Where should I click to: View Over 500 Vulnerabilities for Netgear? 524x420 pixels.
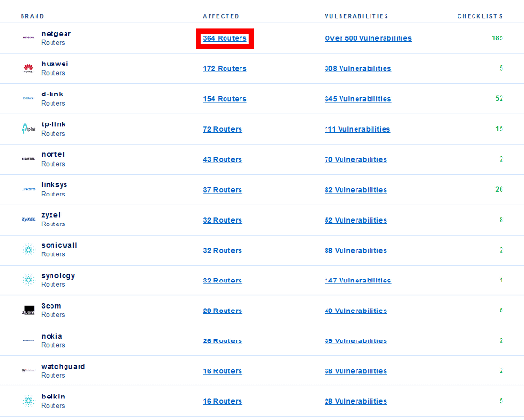point(368,38)
